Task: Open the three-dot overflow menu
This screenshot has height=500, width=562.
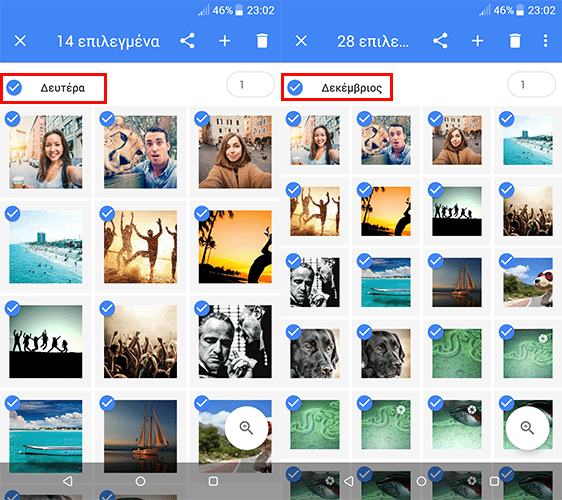Action: 546,41
